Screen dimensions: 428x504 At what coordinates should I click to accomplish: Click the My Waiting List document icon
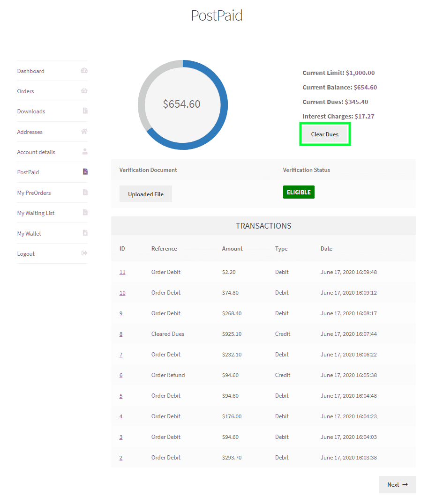[x=85, y=213]
